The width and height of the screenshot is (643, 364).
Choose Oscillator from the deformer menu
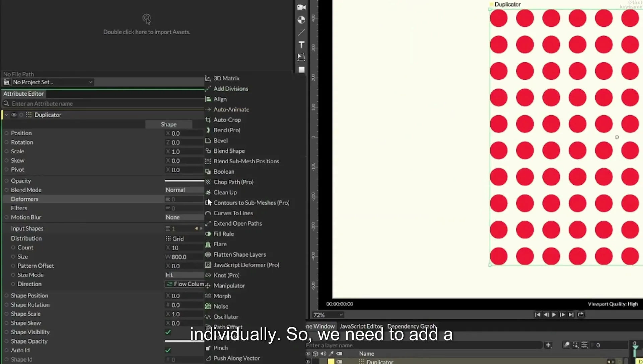coord(226,316)
